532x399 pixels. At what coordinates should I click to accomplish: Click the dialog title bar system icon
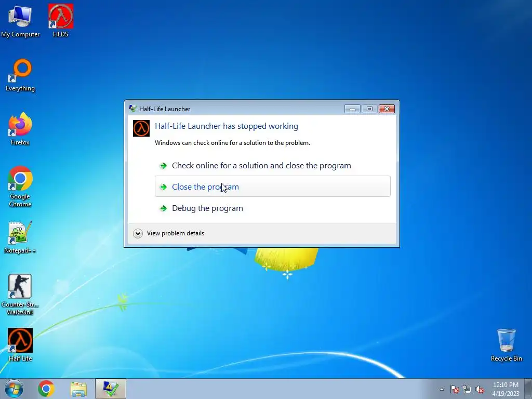tap(132, 109)
